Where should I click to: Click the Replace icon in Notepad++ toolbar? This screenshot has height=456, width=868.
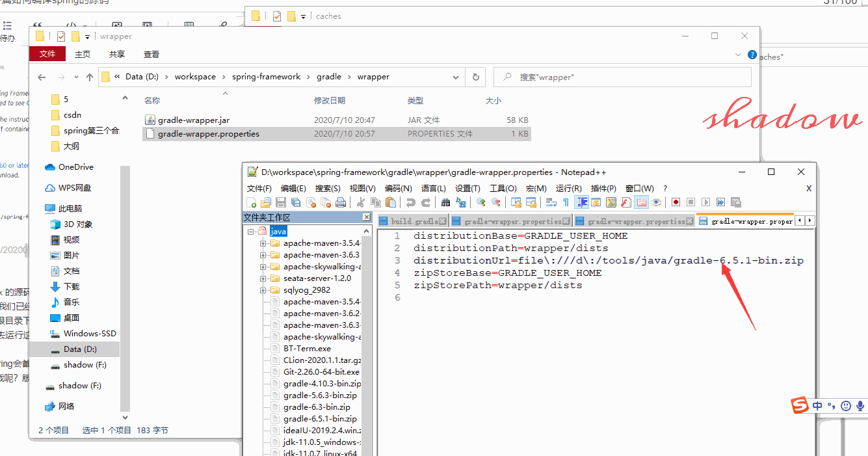pyautogui.click(x=460, y=202)
